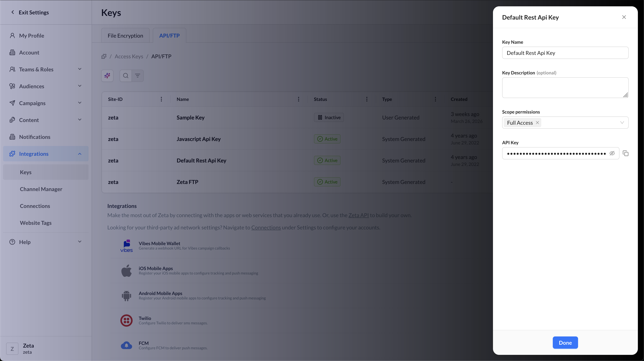Open the filter icon in keys toolbar
644x361 pixels.
(x=137, y=76)
